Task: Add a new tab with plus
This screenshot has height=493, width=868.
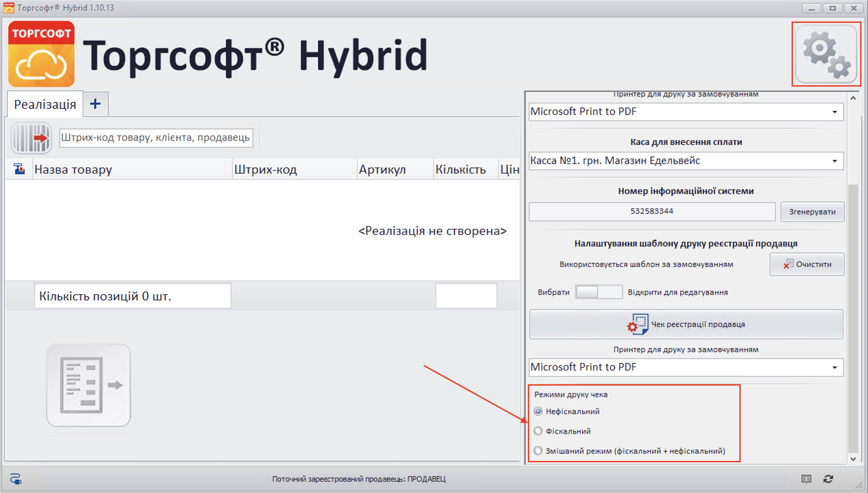Action: tap(96, 104)
